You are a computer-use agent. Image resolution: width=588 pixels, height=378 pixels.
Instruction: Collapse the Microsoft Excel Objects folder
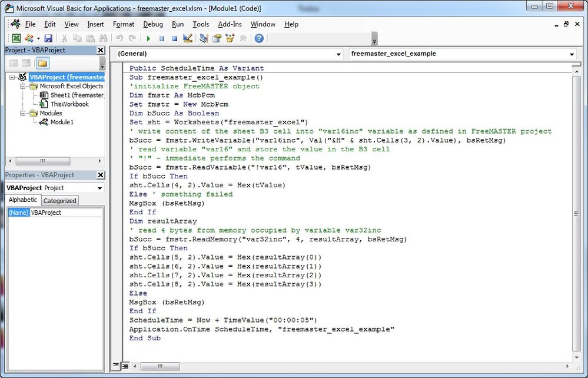tap(23, 86)
